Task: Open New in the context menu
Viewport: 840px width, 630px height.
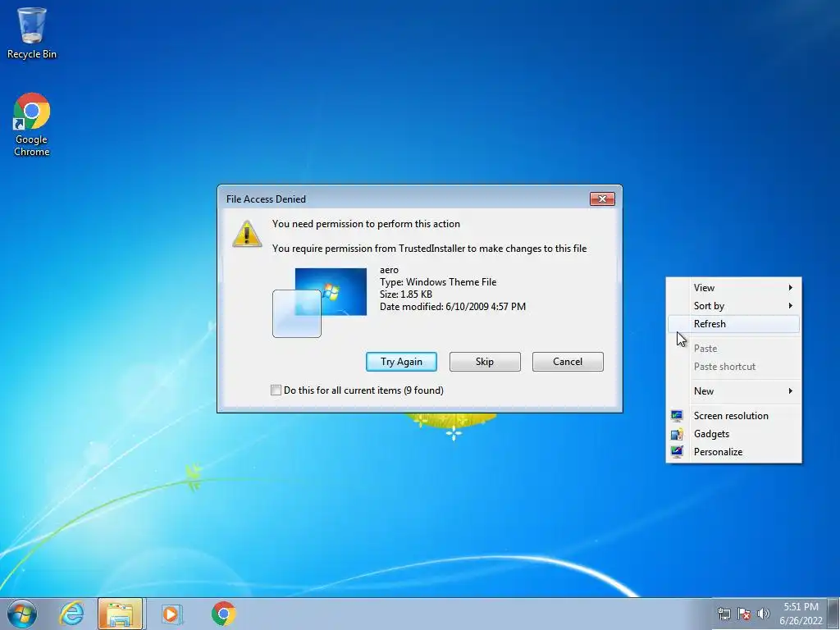Action: point(733,391)
